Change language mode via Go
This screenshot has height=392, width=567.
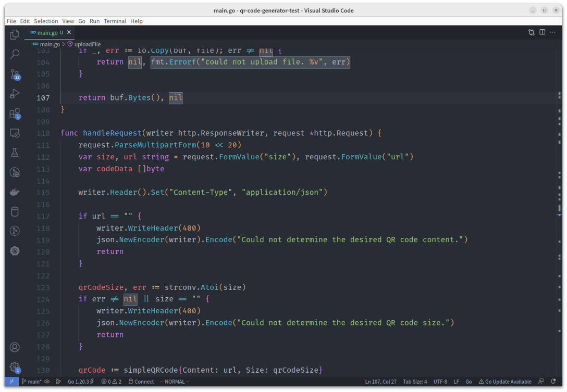[x=469, y=382]
